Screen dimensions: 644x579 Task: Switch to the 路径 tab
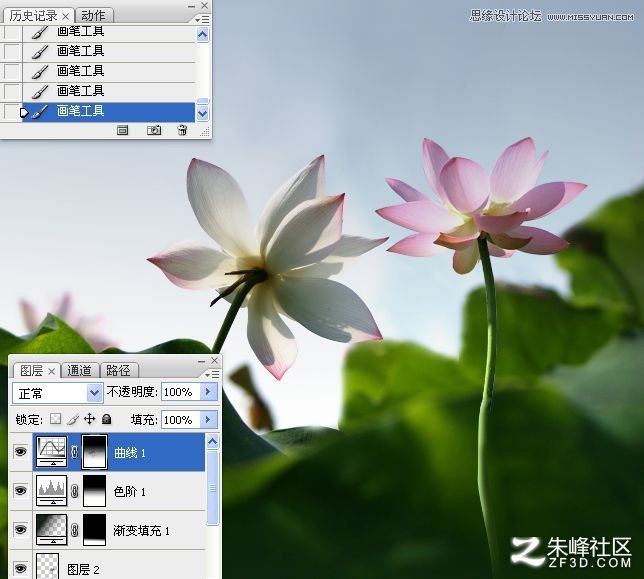click(x=118, y=371)
